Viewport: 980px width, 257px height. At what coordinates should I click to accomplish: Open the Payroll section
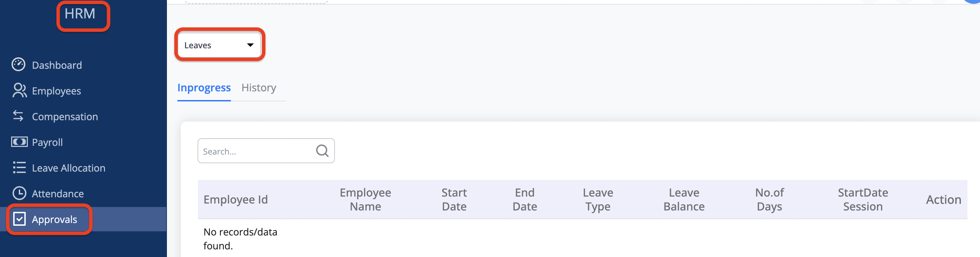tap(47, 142)
